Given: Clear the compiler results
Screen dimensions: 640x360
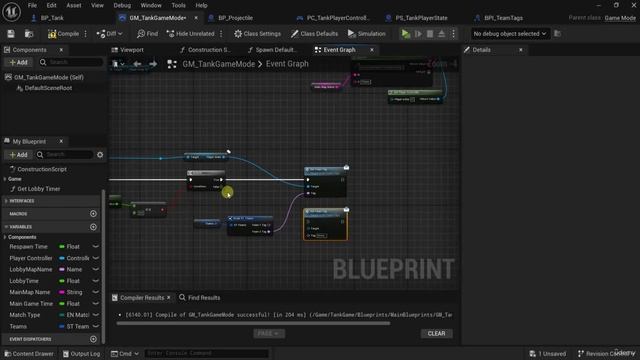Looking at the screenshot, I should [436, 334].
